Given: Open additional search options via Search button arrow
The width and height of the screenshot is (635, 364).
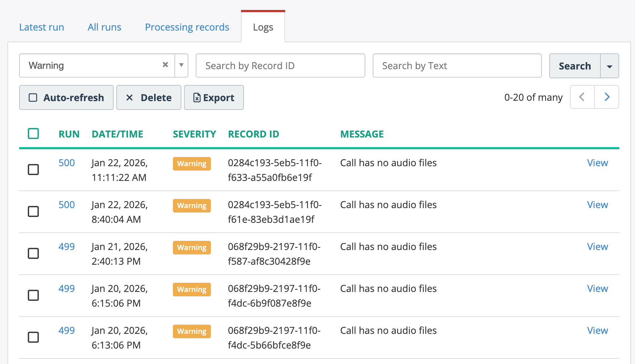Looking at the screenshot, I should (610, 66).
